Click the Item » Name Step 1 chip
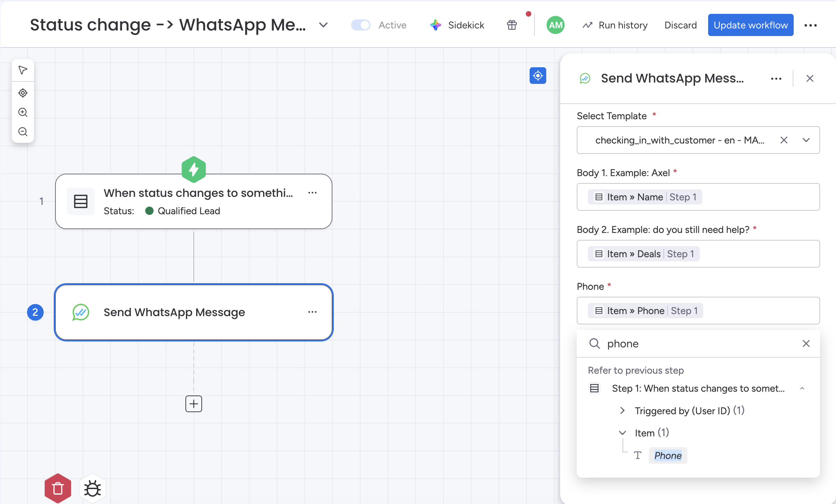 pyautogui.click(x=645, y=197)
